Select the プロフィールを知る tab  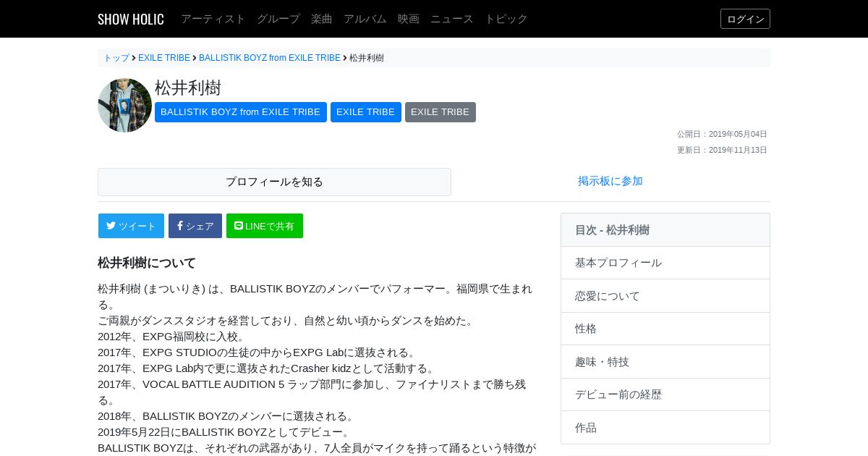point(274,182)
